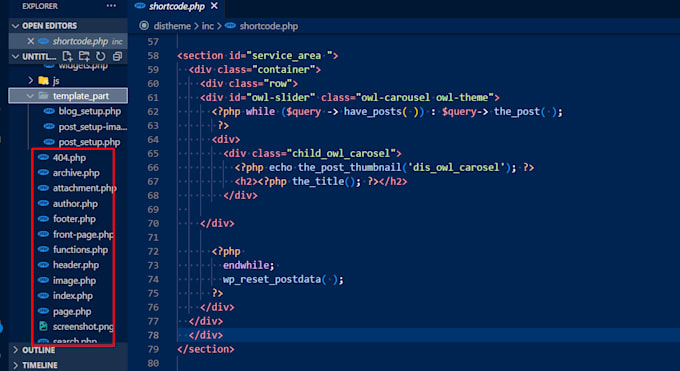Screen dimensions: 680x371
Task: Click 'child_owl_carosel' class on line 65
Action: [341, 153]
